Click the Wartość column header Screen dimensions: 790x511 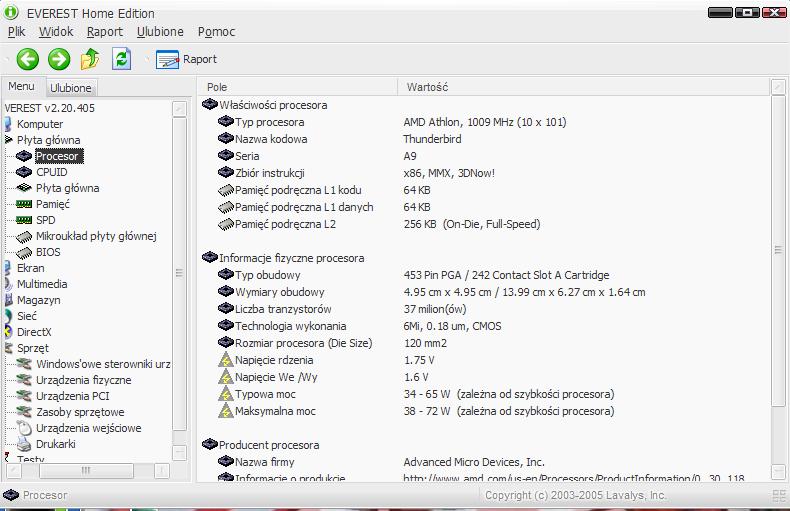pos(584,87)
